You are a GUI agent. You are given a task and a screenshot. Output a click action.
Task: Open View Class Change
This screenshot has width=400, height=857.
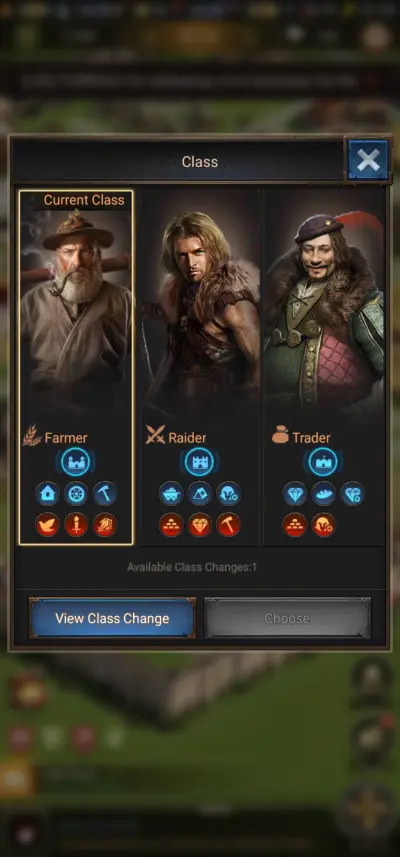pos(112,618)
